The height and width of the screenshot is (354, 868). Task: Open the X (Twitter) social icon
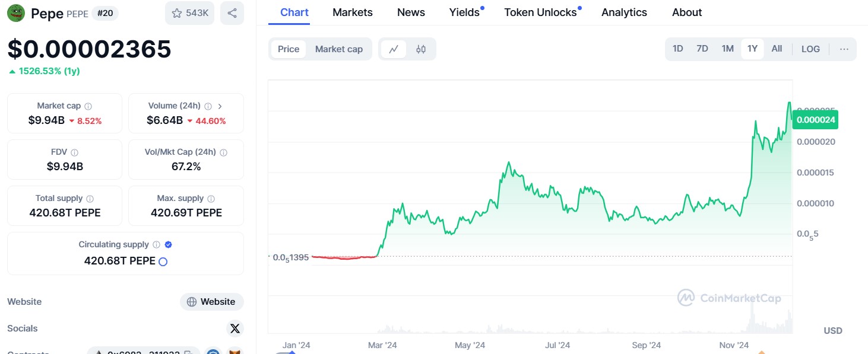click(x=235, y=329)
